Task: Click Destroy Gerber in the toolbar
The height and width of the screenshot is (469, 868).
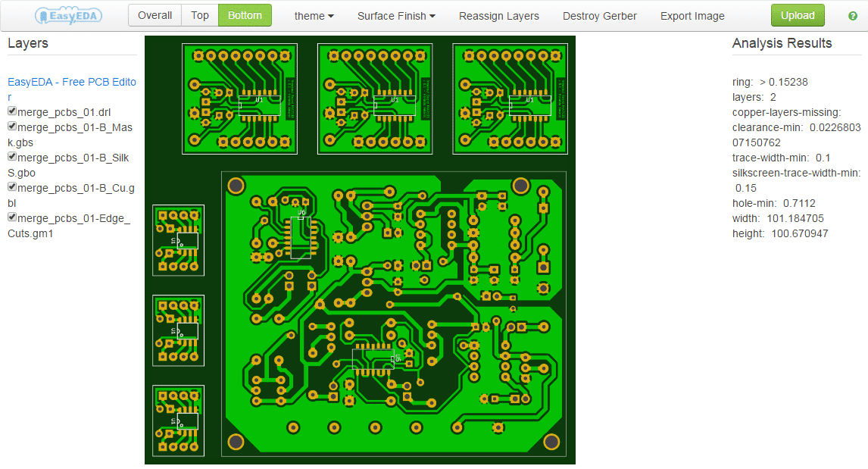Action: 599,16
